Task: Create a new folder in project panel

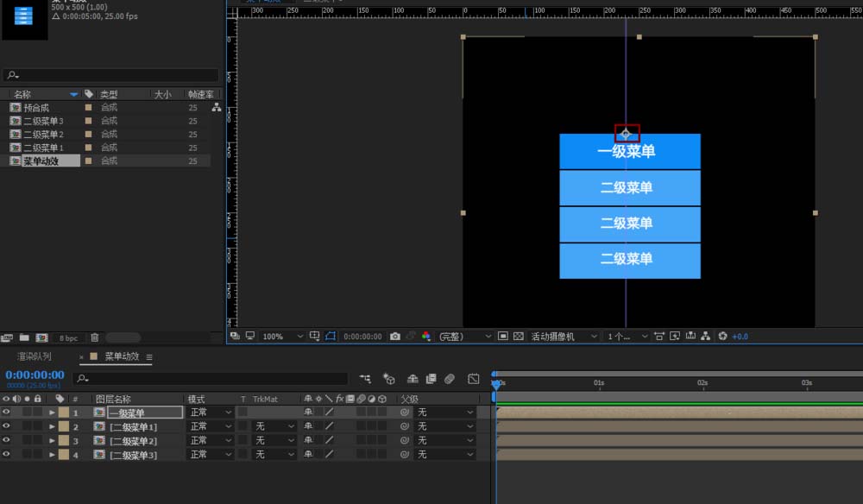Action: point(24,337)
